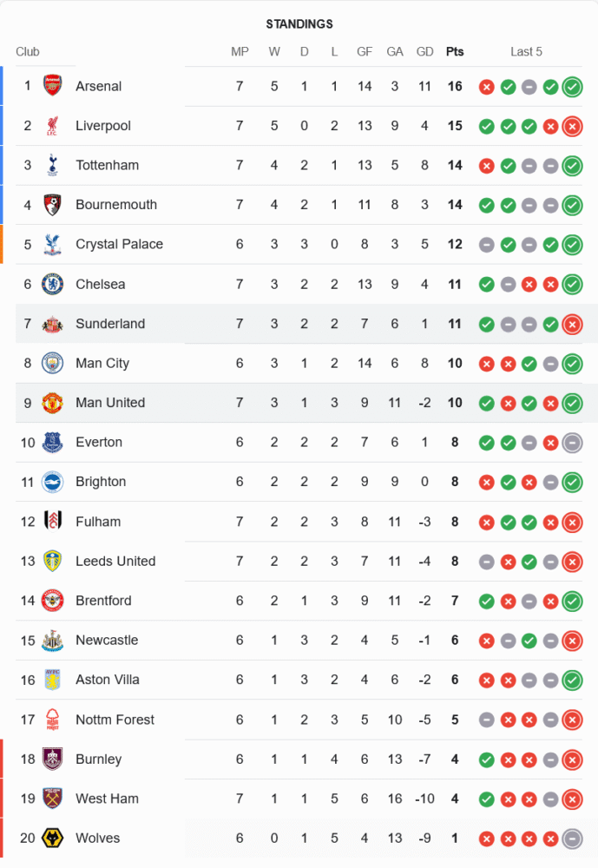The height and width of the screenshot is (868, 598).
Task: Click the Chelsea club crest
Action: pyautogui.click(x=53, y=284)
